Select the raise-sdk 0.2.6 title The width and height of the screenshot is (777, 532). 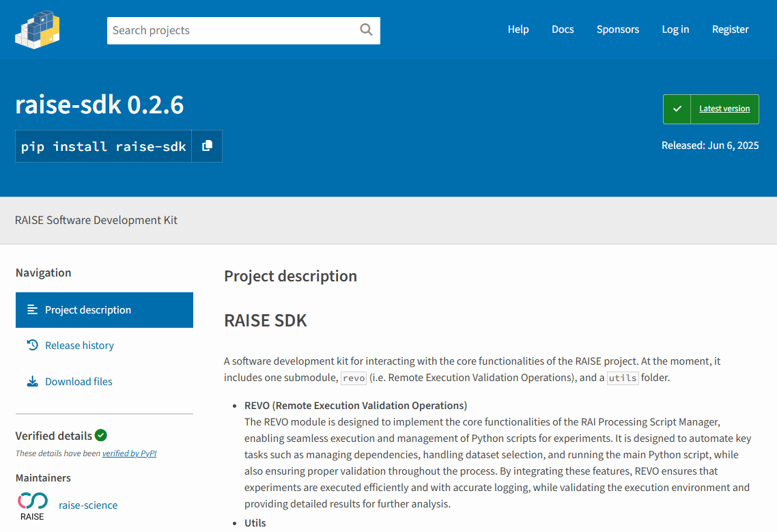100,104
